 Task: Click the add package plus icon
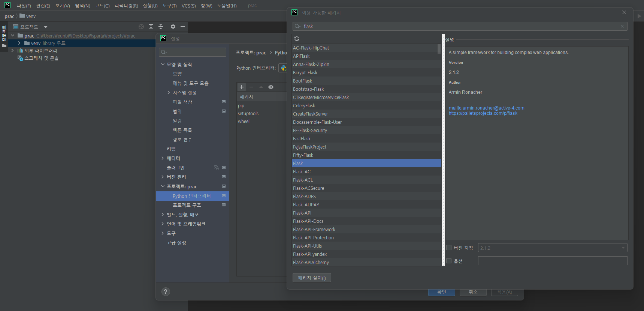click(x=242, y=87)
